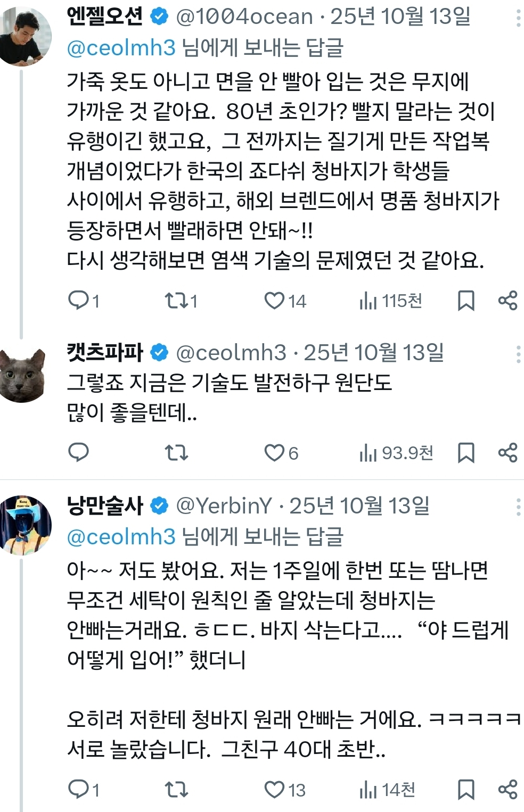Open @ceolmh3 mention in 엔젤오션's reply
The width and height of the screenshot is (524, 812).
coord(121,48)
